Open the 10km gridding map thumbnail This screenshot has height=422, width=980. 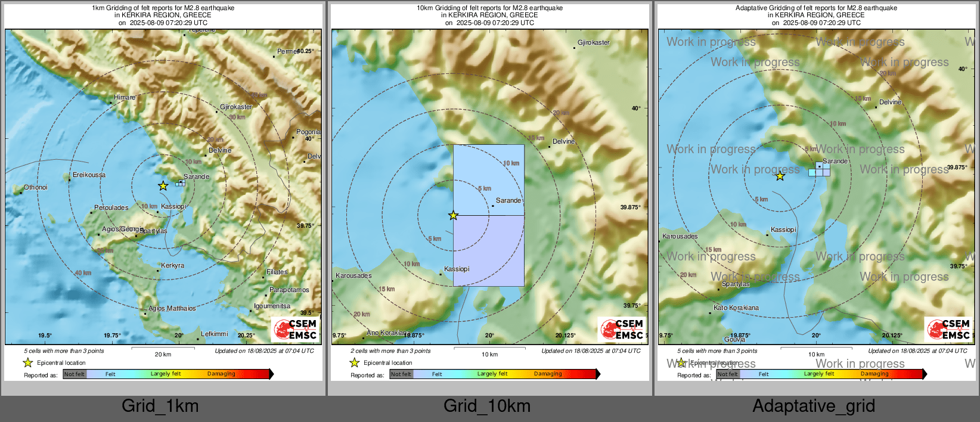[490, 192]
